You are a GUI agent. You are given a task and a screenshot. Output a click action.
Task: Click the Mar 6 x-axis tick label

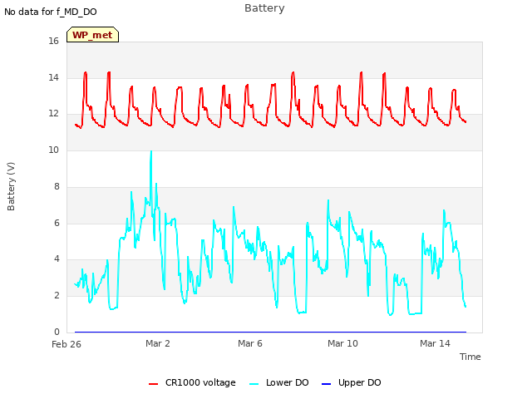[250, 343]
